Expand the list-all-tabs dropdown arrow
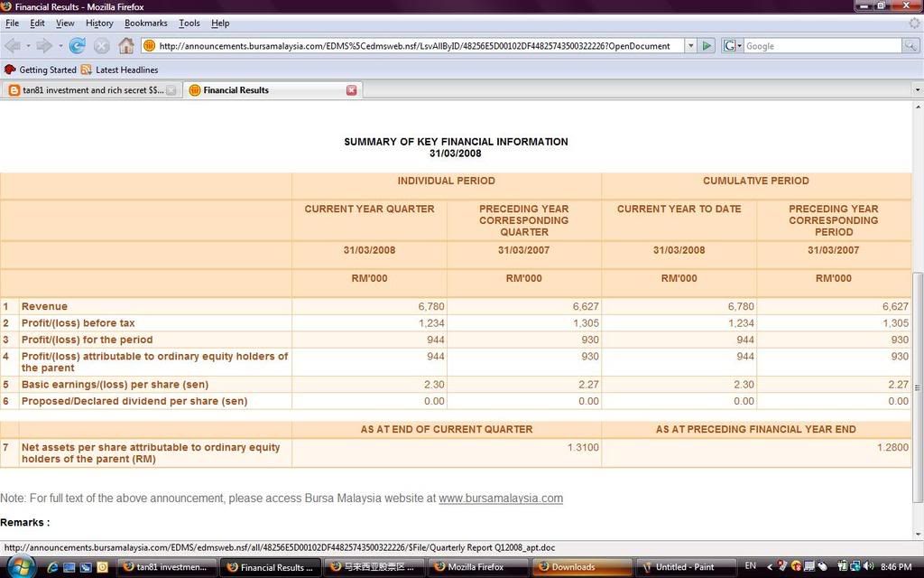 [917, 90]
